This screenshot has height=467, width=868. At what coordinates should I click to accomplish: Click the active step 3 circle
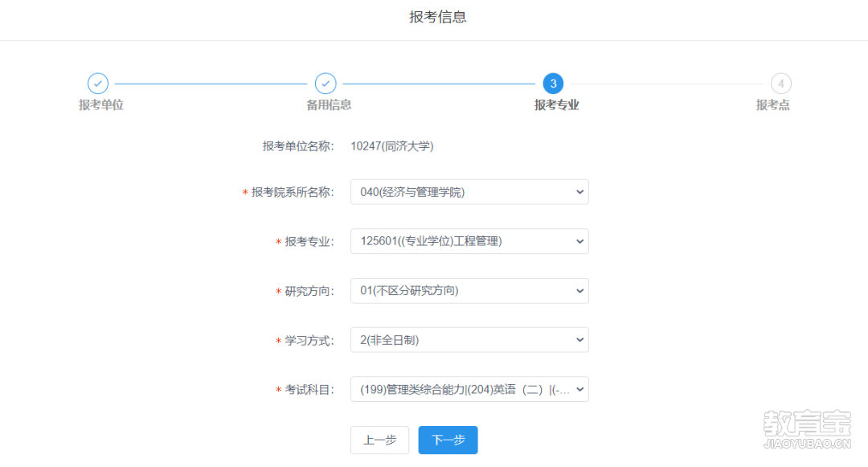pos(553,84)
